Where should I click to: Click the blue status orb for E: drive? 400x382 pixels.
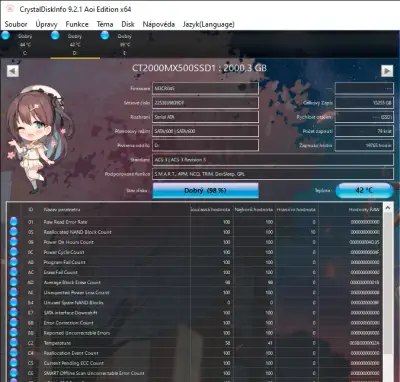105,35
